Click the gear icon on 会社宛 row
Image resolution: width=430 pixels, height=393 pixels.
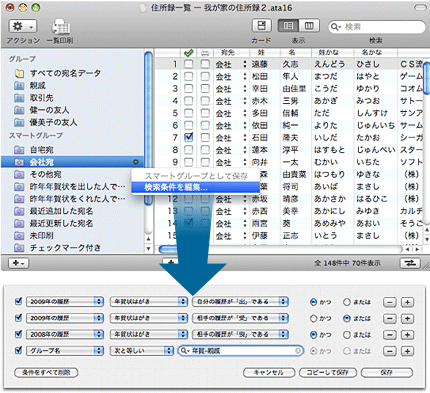click(x=136, y=162)
